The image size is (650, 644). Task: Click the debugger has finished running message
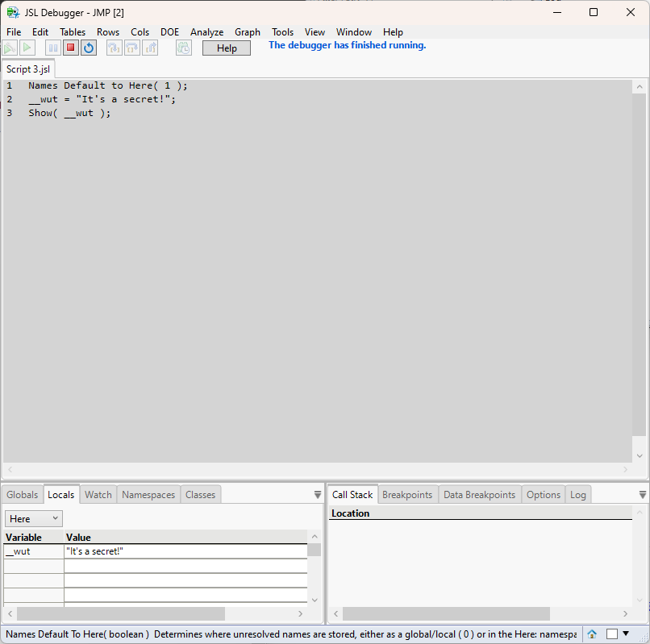pyautogui.click(x=347, y=45)
